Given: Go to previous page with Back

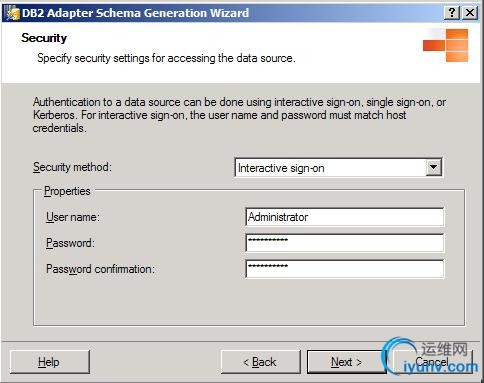Looking at the screenshot, I should pyautogui.click(x=260, y=362).
